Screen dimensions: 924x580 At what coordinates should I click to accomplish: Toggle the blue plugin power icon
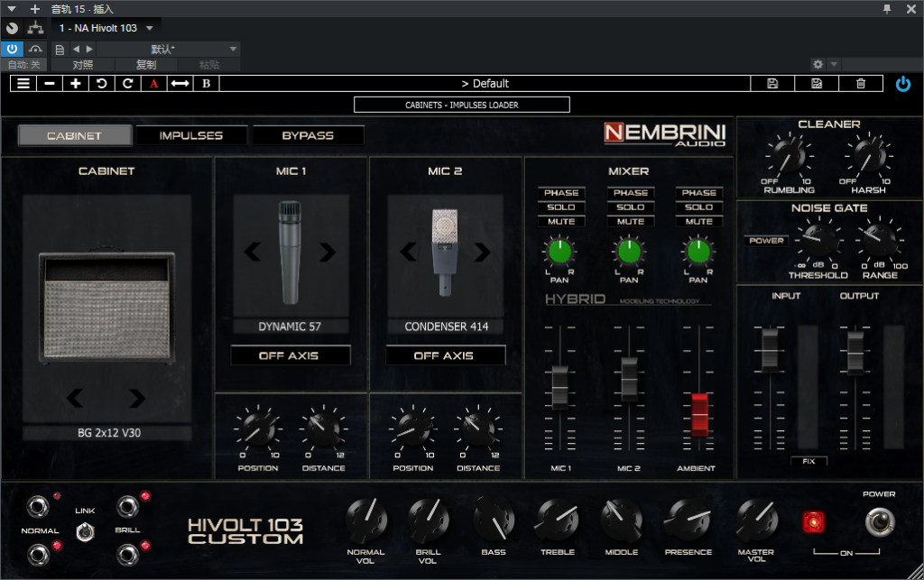coord(902,84)
